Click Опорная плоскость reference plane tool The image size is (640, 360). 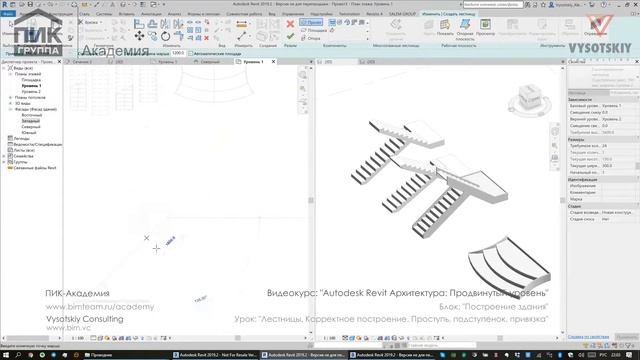click(465, 30)
